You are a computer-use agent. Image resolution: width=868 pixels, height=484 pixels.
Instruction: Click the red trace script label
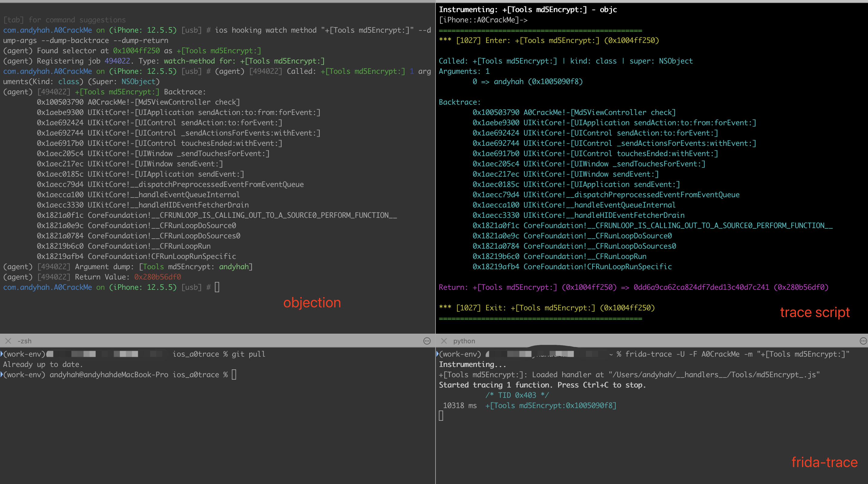click(x=814, y=312)
